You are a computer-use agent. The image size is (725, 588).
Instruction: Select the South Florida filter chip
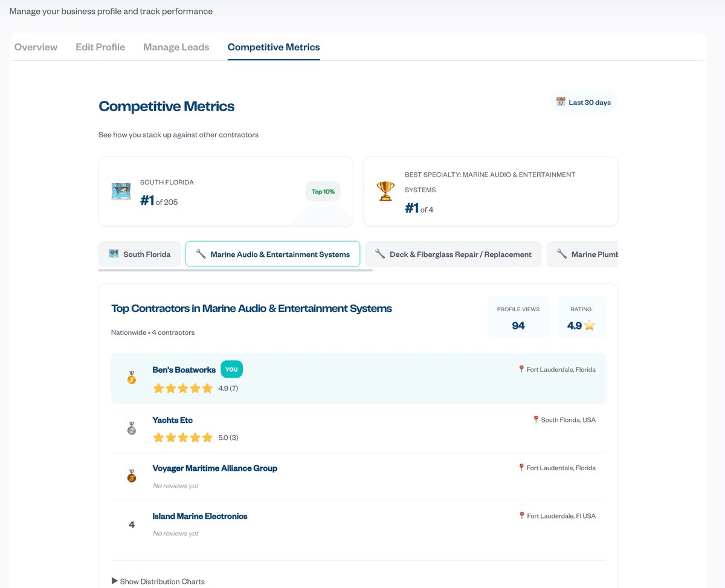click(140, 254)
